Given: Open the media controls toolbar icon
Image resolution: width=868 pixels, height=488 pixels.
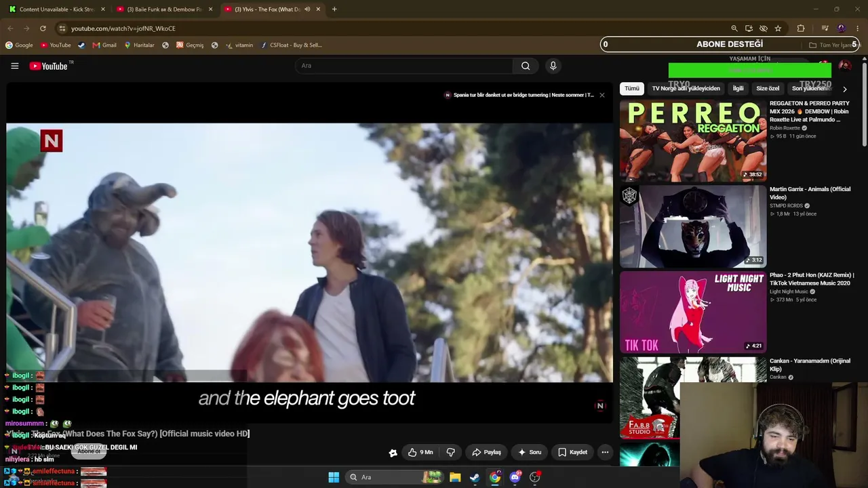Looking at the screenshot, I should point(825,28).
